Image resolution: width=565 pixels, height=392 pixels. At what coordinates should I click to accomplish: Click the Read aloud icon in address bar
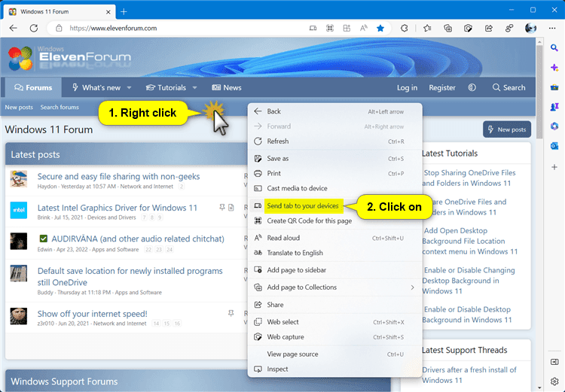tap(364, 28)
